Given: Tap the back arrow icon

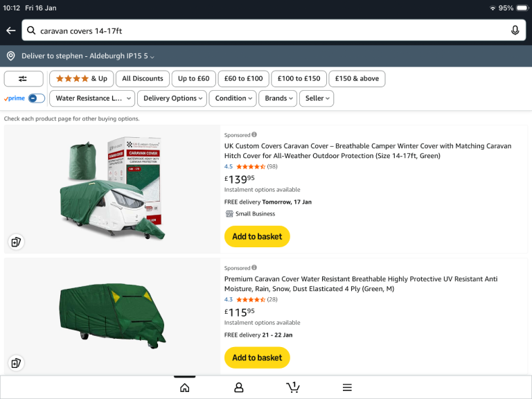Looking at the screenshot, I should [10, 30].
